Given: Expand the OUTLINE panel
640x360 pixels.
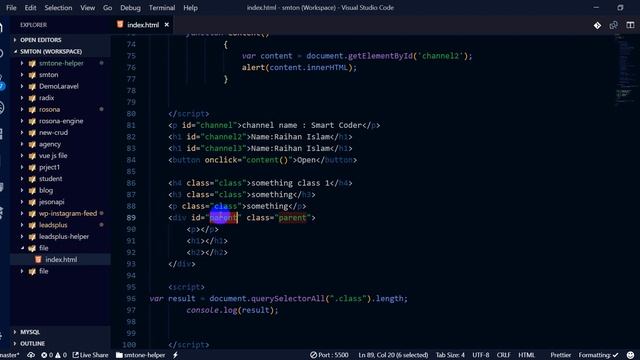Looking at the screenshot, I should 15,344.
